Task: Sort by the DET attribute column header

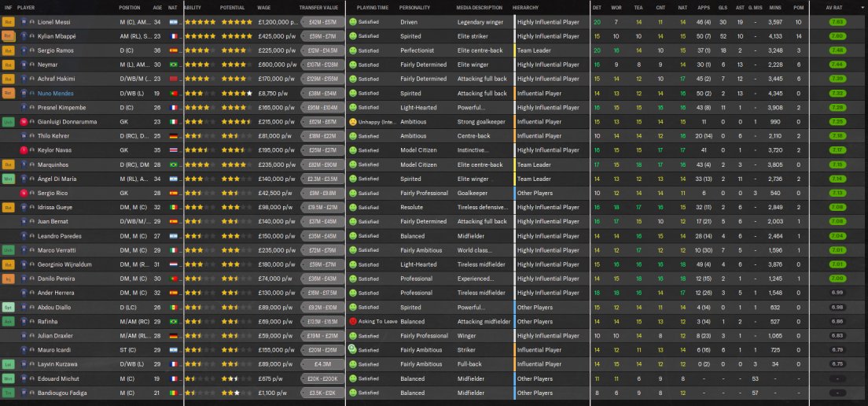Action: (x=597, y=8)
